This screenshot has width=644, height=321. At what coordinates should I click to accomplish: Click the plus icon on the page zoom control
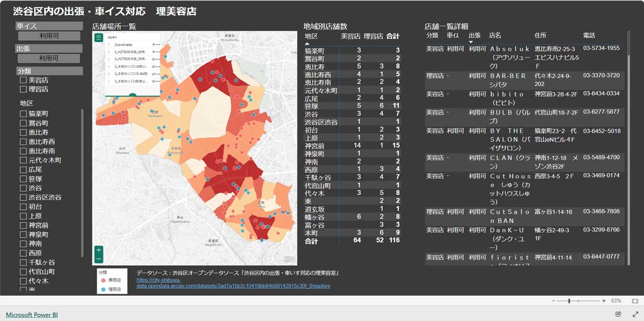(x=604, y=301)
